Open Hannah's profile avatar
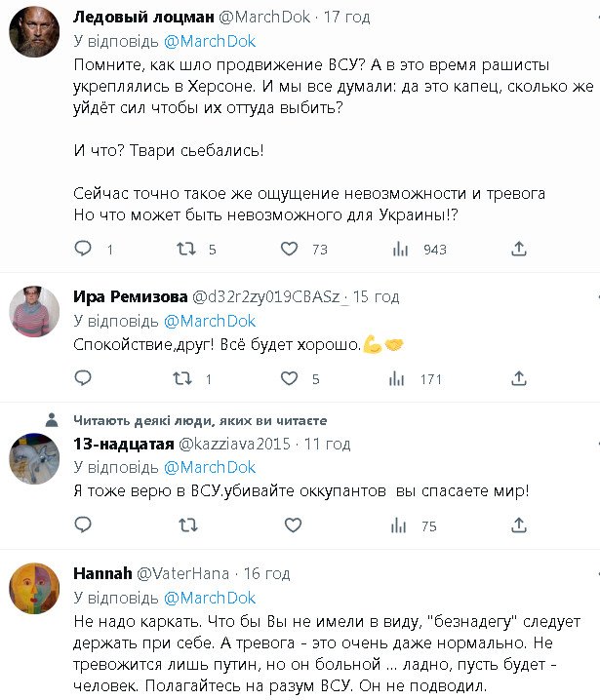600x700 pixels. tap(35, 588)
